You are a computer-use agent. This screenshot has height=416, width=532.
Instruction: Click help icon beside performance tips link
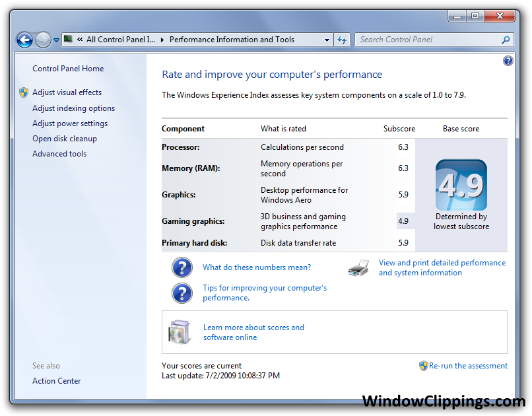182,293
